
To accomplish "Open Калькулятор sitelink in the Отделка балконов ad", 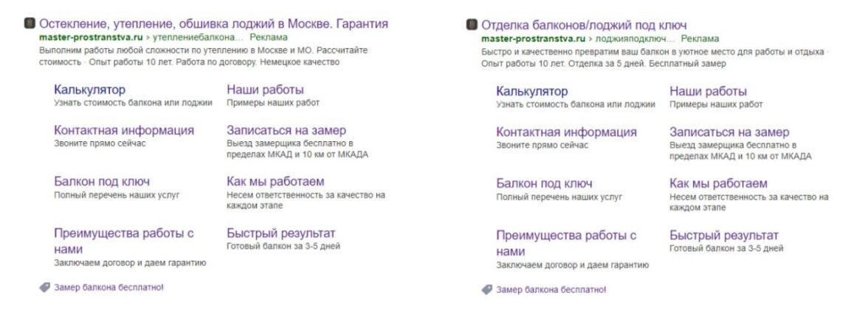I will (532, 92).
